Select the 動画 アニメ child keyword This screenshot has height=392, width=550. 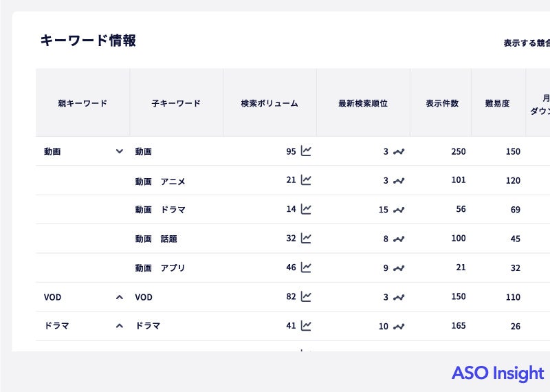point(160,181)
